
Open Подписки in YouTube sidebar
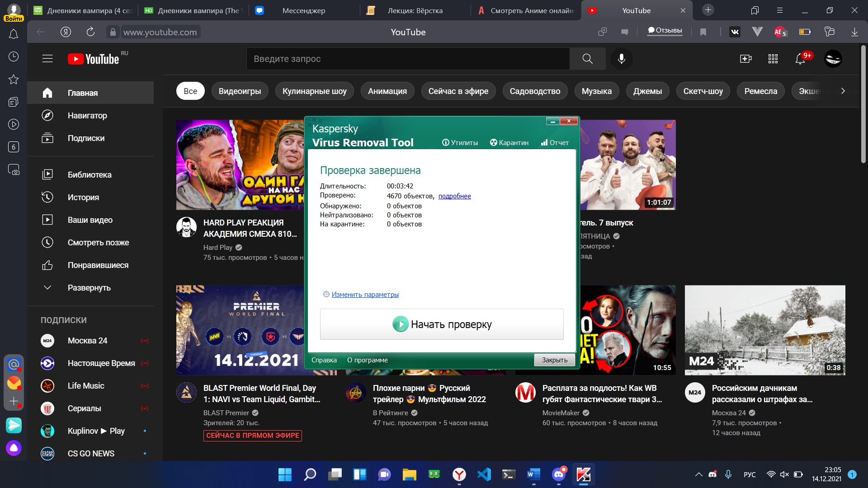(90, 138)
